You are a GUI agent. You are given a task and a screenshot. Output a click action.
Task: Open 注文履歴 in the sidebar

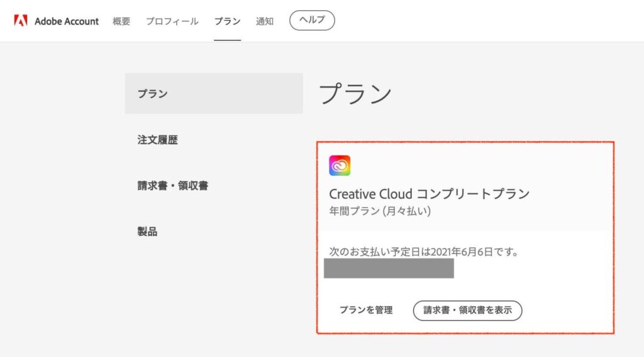[x=158, y=140]
